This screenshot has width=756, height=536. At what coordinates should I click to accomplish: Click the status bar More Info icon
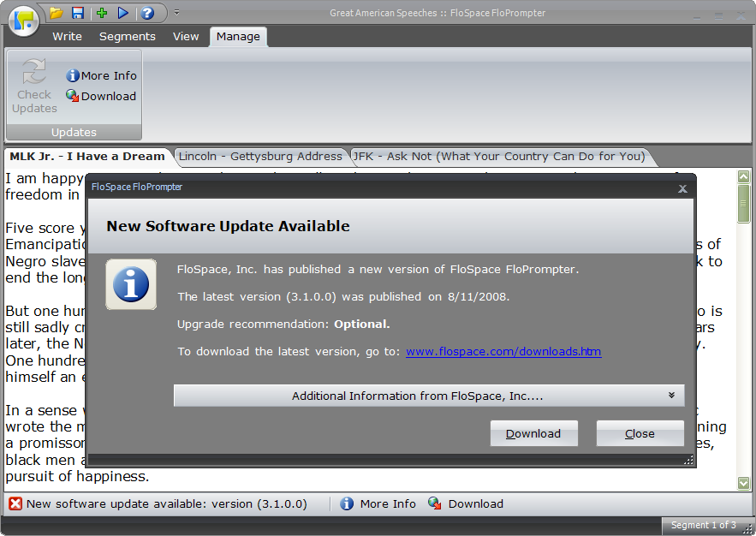[x=346, y=503]
